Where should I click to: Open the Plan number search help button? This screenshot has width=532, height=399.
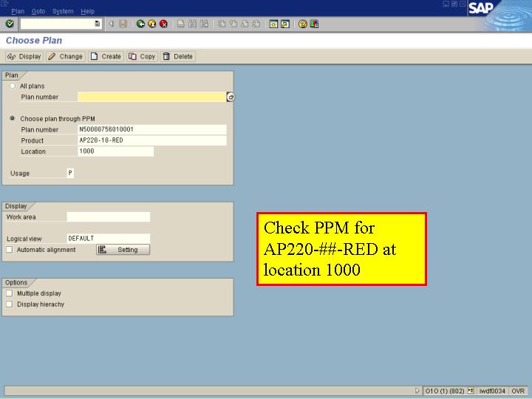pos(231,97)
